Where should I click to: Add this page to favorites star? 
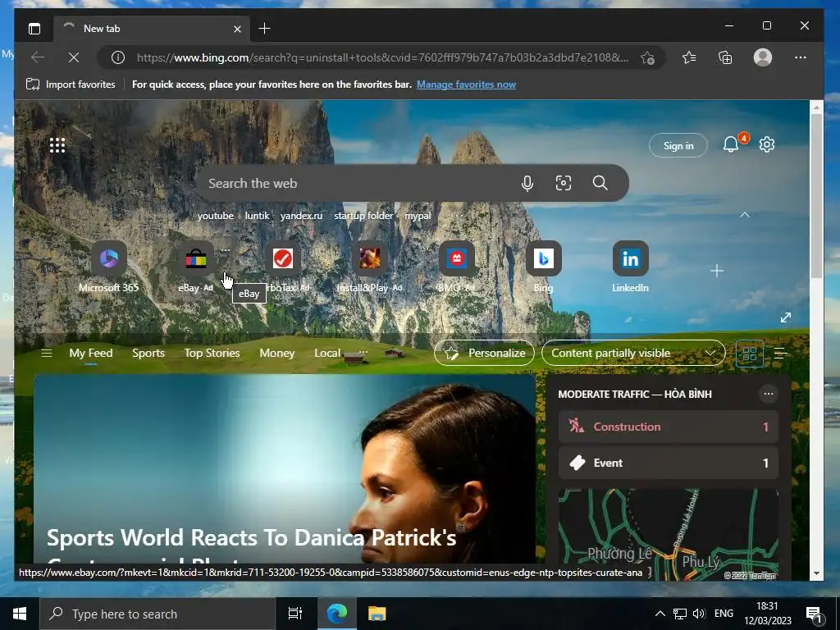648,57
